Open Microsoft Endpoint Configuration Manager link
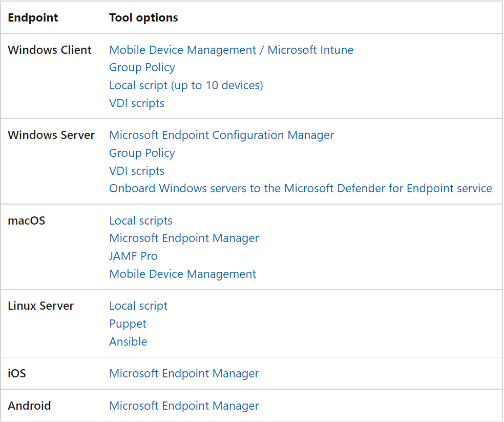This screenshot has width=504, height=422. point(221,135)
